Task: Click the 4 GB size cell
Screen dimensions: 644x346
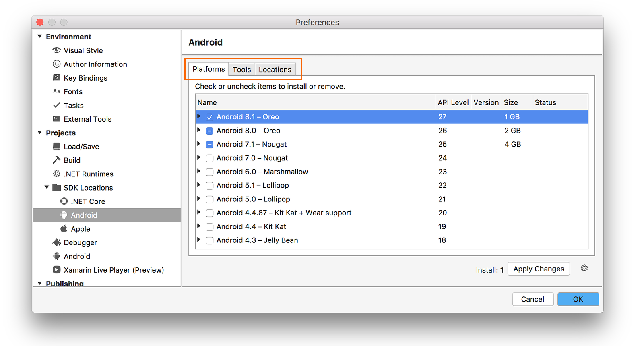Action: tap(512, 144)
